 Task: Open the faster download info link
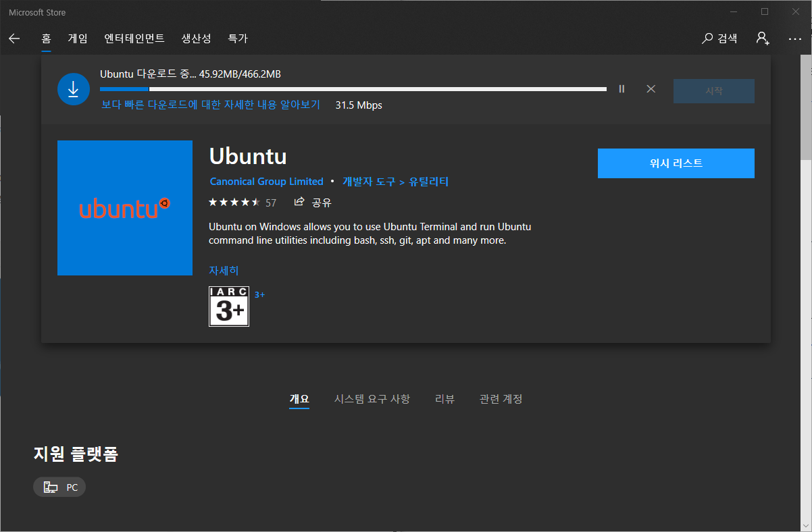point(211,105)
